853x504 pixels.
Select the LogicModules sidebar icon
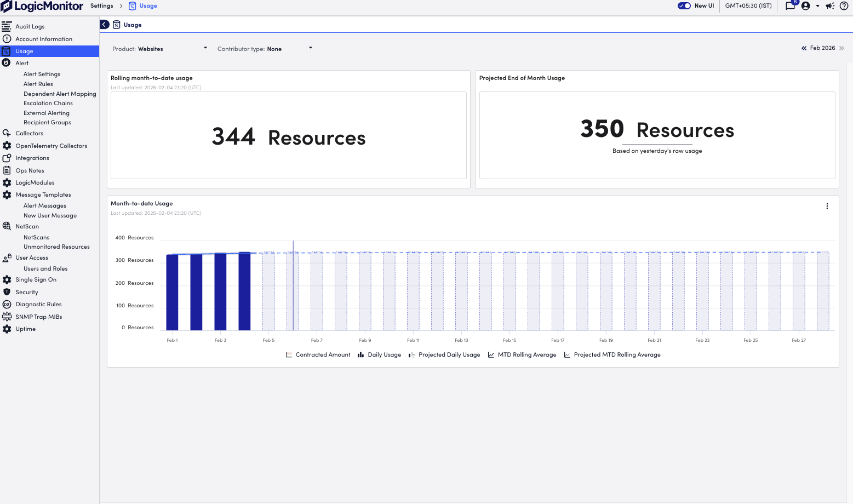(x=7, y=182)
